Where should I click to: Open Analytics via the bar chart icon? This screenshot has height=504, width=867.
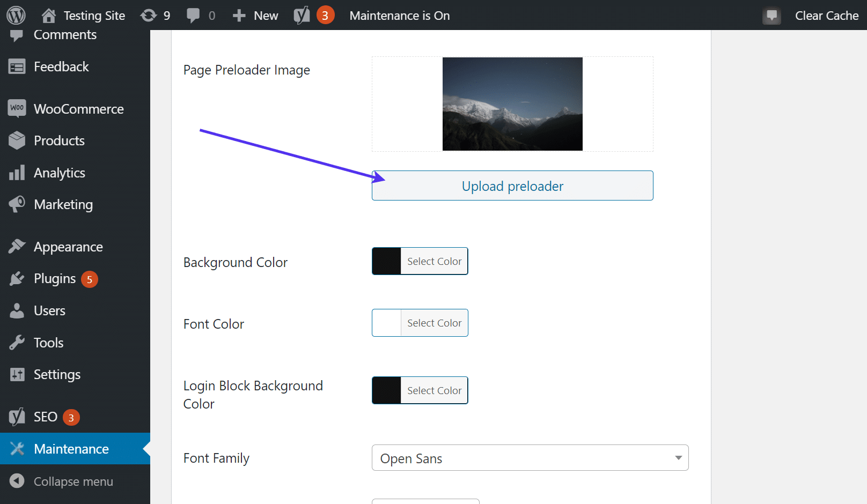pyautogui.click(x=17, y=173)
